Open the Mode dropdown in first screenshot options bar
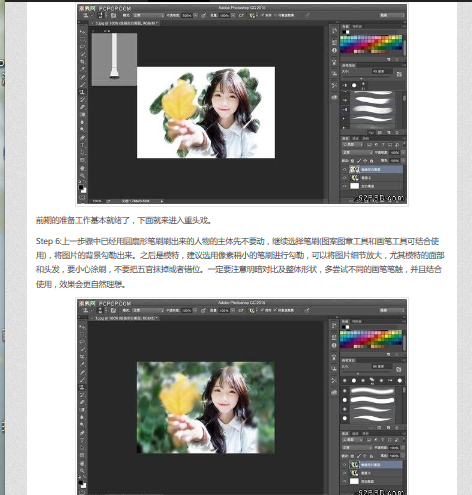 coord(148,15)
